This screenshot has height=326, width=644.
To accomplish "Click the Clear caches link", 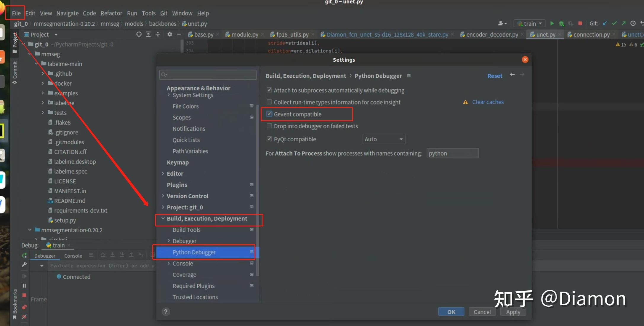I will point(488,102).
